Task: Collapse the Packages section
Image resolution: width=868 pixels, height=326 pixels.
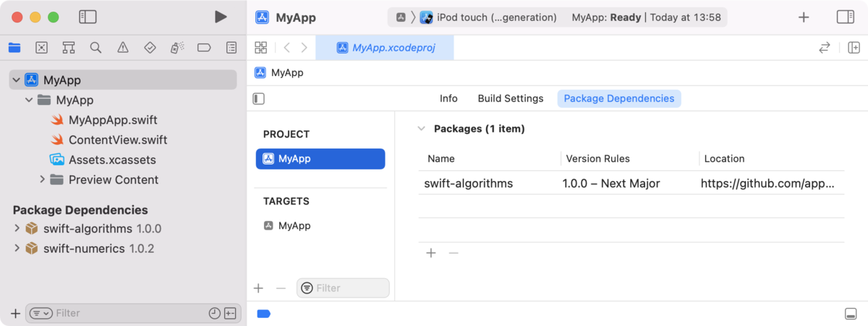Action: 421,129
